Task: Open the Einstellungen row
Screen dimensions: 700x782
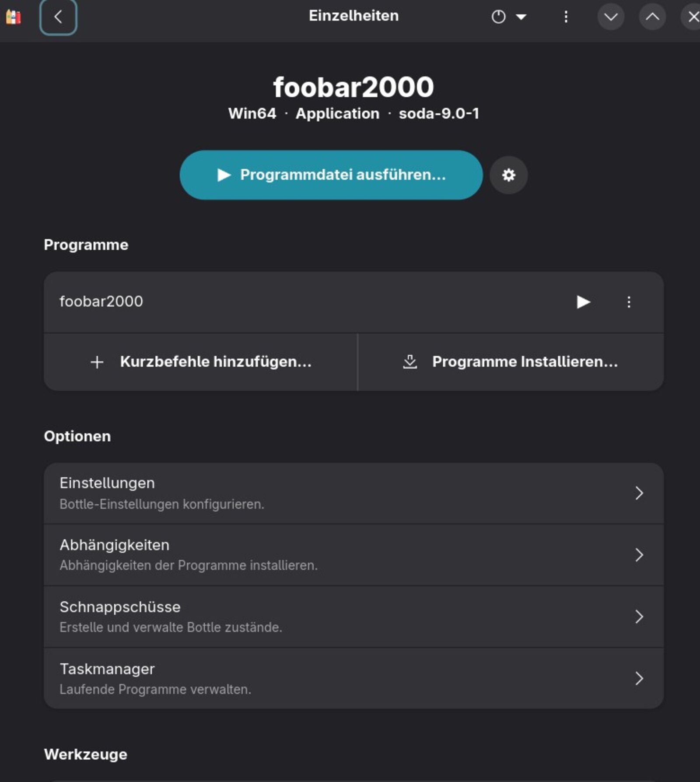Action: 353,493
